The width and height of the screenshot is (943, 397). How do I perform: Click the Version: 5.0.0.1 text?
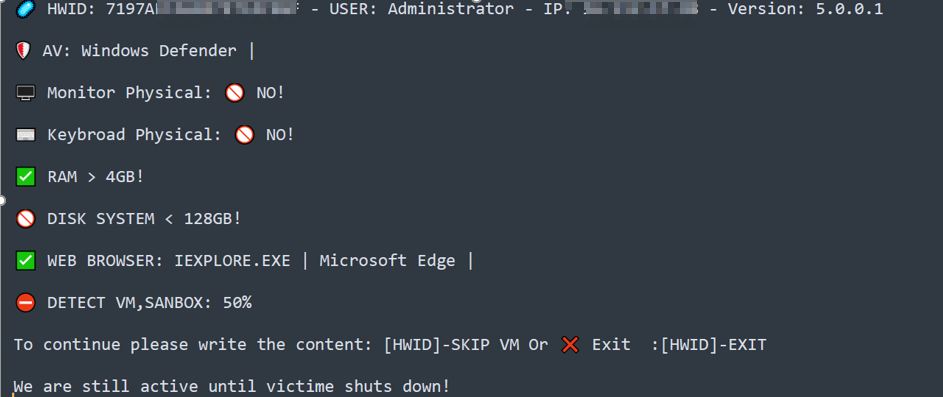coord(805,9)
